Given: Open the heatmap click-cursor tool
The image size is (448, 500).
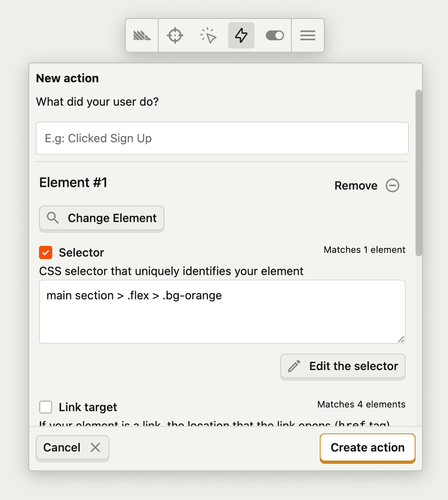Looking at the screenshot, I should (x=208, y=36).
